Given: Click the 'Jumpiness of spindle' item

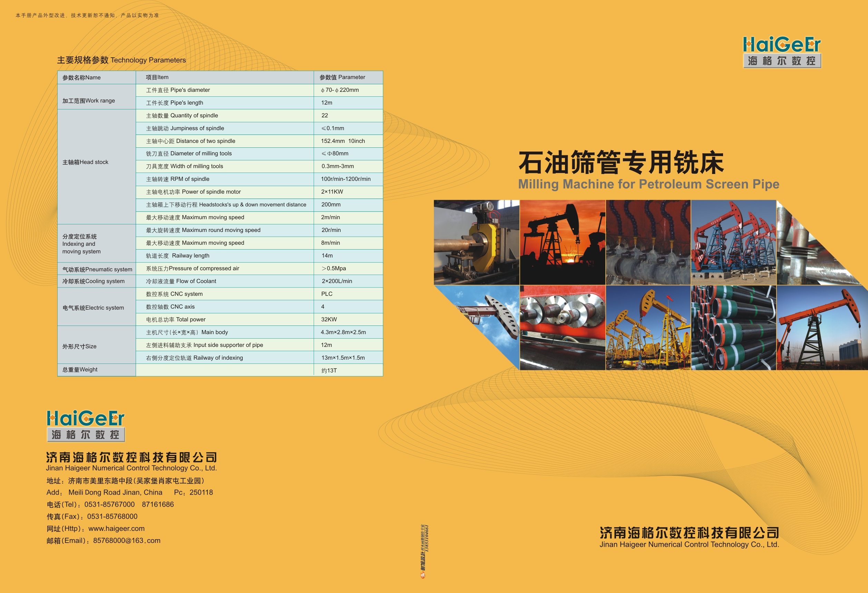Looking at the screenshot, I should (x=225, y=128).
